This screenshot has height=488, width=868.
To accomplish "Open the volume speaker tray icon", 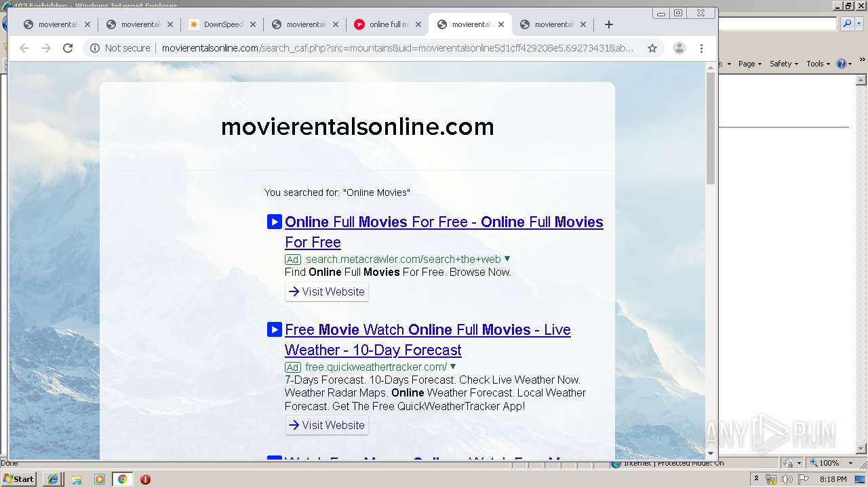I will point(787,479).
